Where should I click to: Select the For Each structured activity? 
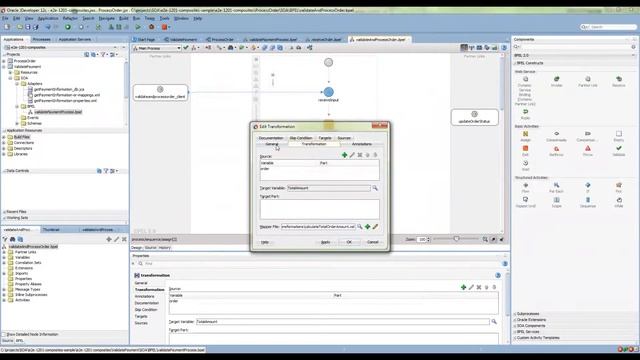tap(556, 188)
